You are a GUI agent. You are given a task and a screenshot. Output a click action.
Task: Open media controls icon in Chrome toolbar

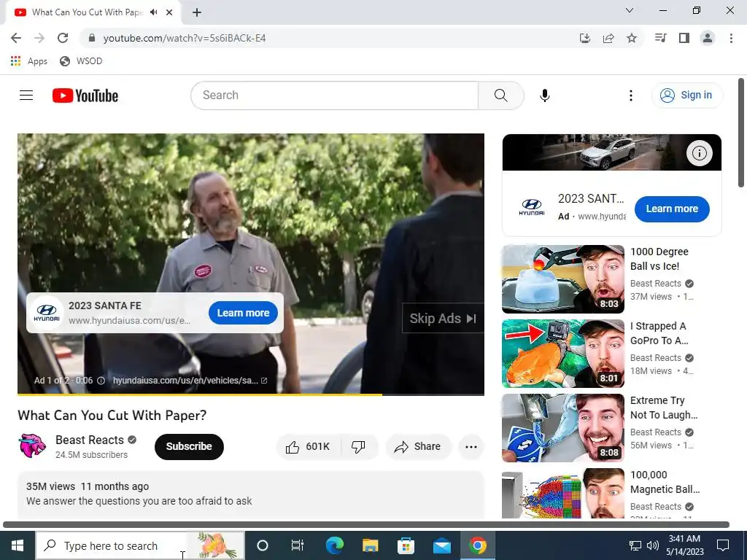660,38
